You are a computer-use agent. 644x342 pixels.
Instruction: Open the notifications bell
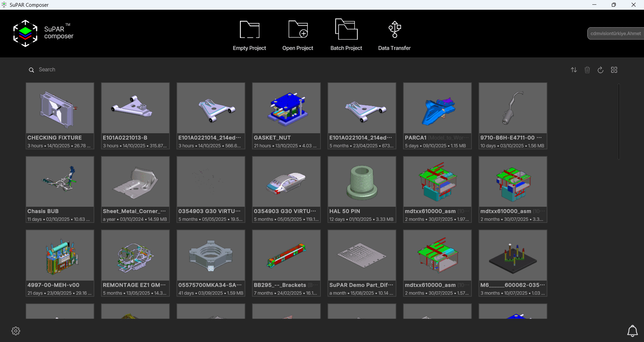pos(633,331)
